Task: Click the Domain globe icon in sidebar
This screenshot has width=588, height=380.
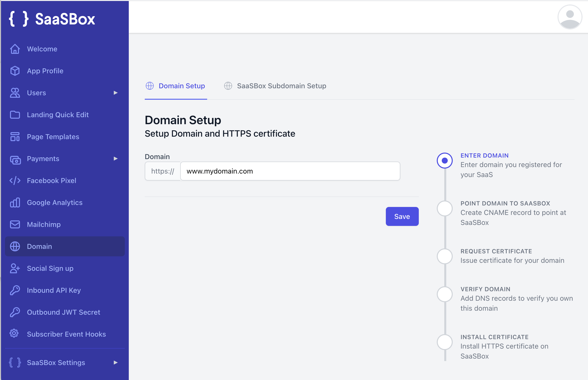Action: point(15,246)
